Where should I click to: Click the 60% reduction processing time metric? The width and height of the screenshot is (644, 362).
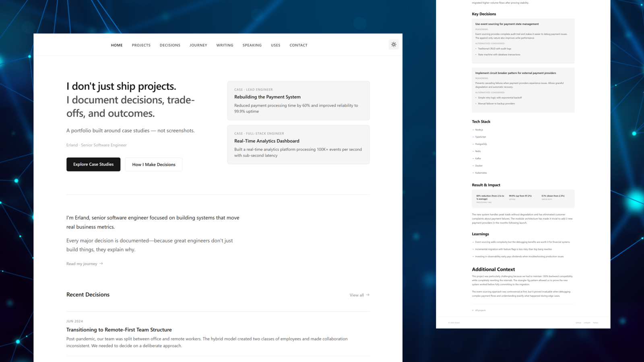490,199
